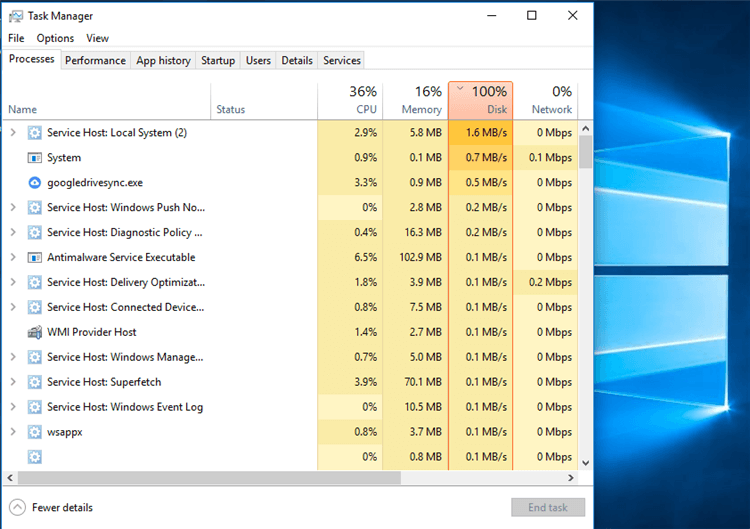
Task: Click the googledrivesync.exe cloud icon
Action: tap(34, 183)
